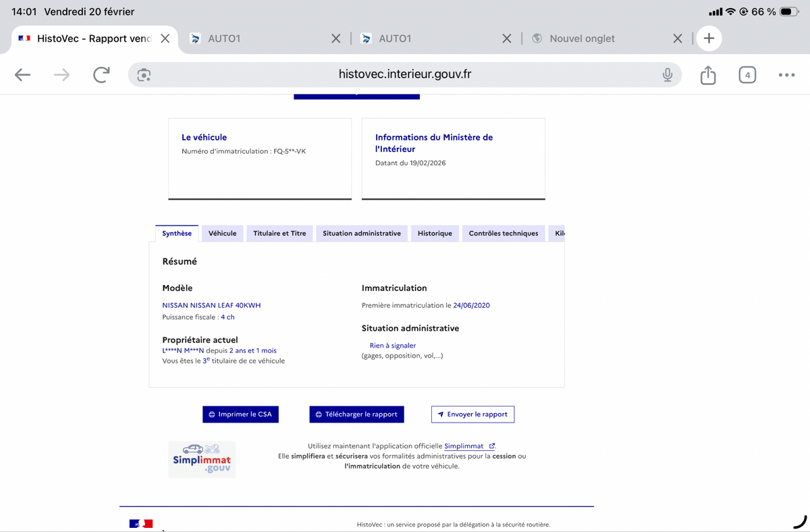This screenshot has height=532, width=810.
Task: Open the share sheet icon
Action: point(707,75)
